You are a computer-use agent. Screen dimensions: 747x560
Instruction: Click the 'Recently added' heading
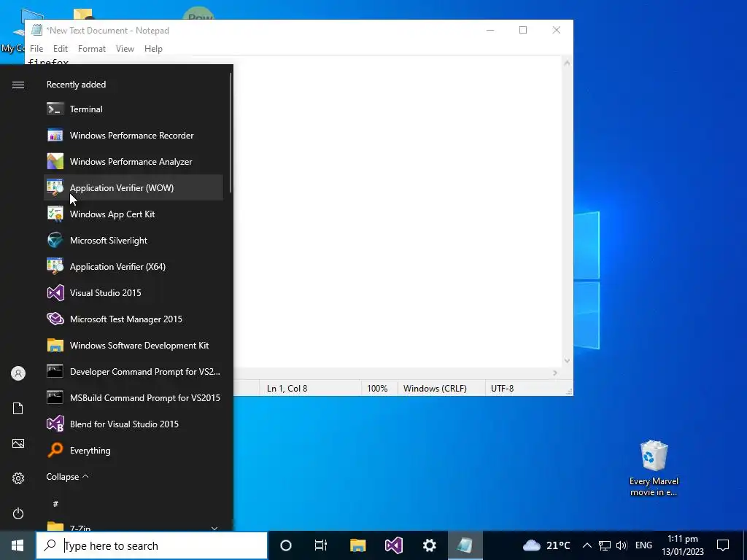pyautogui.click(x=76, y=85)
